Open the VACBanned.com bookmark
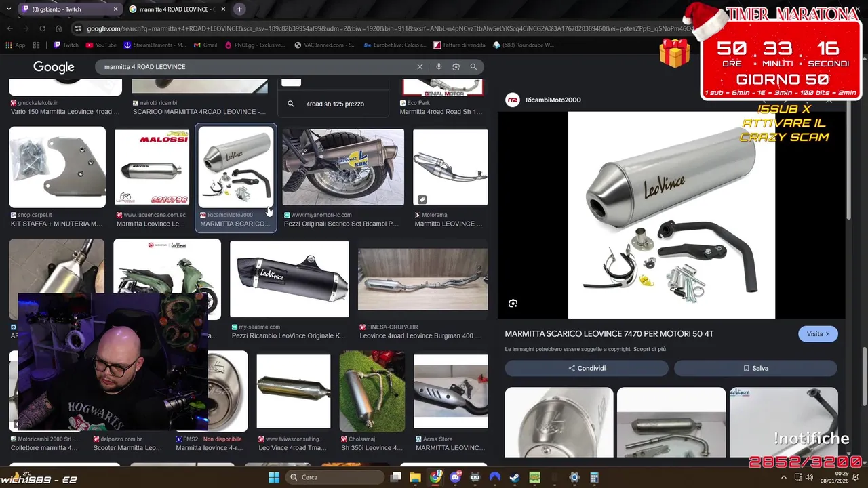This screenshot has height=488, width=868. point(325,45)
